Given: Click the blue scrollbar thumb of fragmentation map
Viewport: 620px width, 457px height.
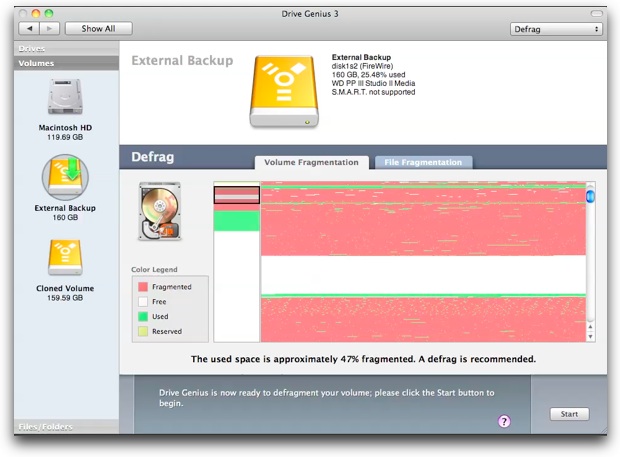Looking at the screenshot, I should [x=590, y=196].
